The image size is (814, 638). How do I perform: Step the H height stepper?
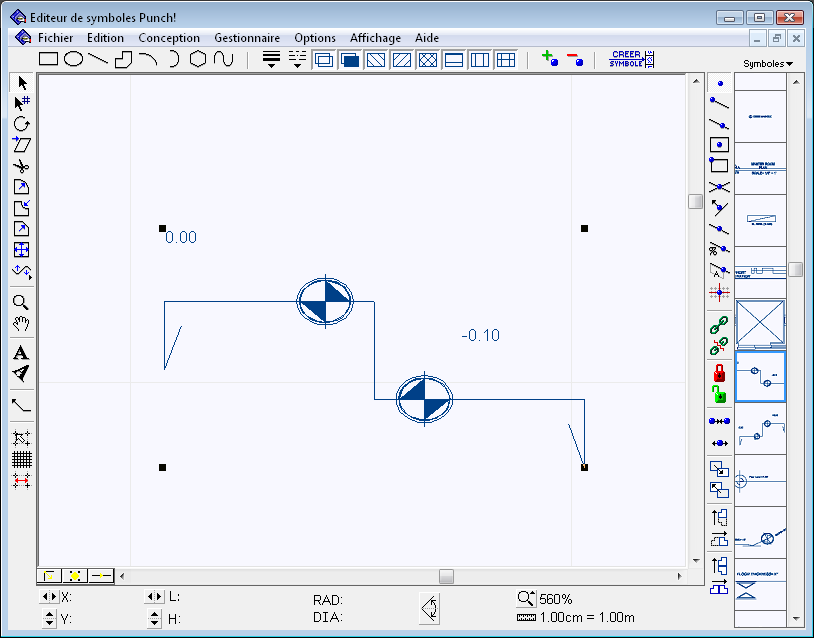[154, 618]
